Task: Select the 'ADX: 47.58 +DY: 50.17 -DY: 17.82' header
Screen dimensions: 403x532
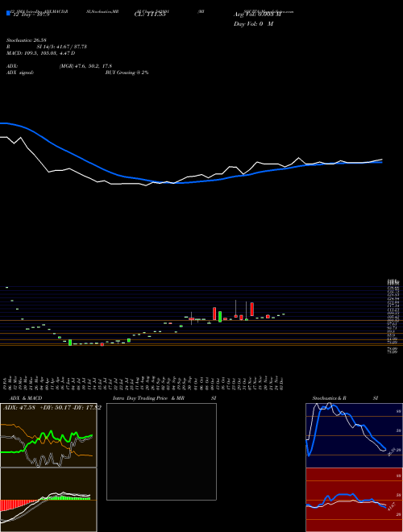Action: click(52, 407)
